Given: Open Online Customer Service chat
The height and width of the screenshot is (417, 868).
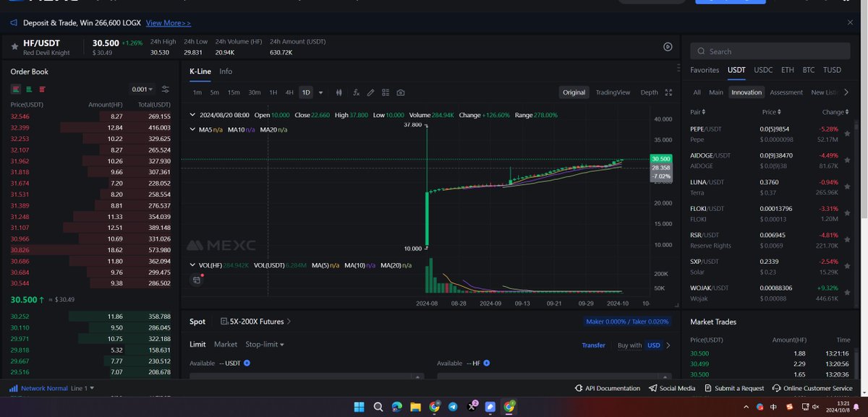Looking at the screenshot, I should [x=812, y=388].
